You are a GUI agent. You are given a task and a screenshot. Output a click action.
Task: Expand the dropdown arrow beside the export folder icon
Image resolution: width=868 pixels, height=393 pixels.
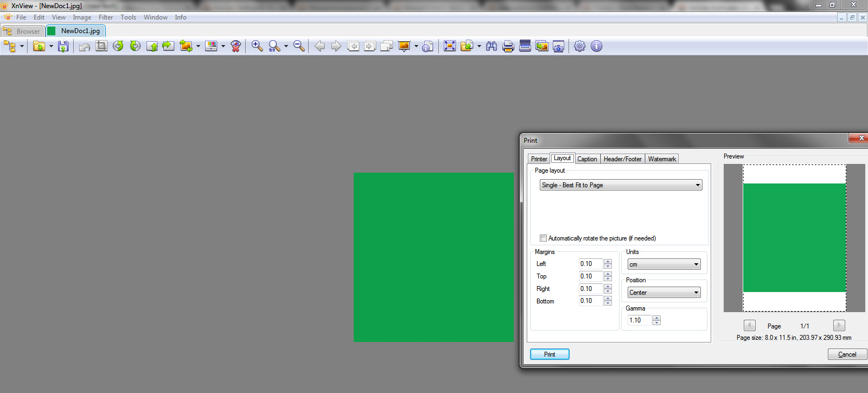click(x=479, y=46)
